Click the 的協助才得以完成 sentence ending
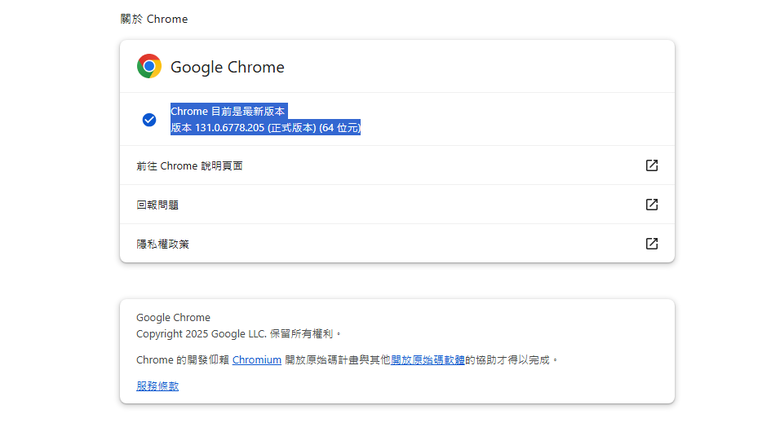780x423 pixels. tap(507, 360)
